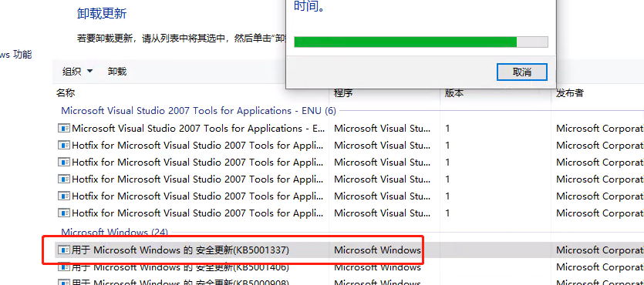Sort by the 发布者 column header
Image resolution: width=644 pixels, height=285 pixels.
click(x=570, y=93)
